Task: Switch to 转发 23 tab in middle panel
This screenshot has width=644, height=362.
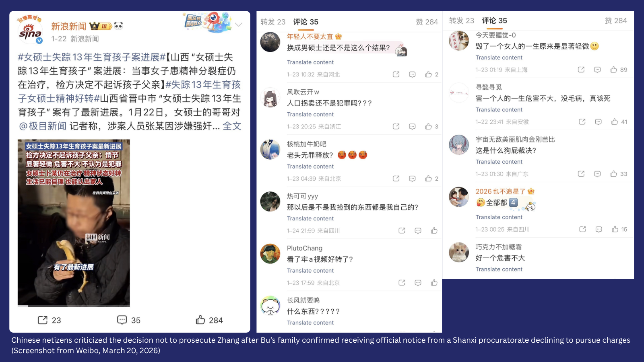Action: point(273,22)
